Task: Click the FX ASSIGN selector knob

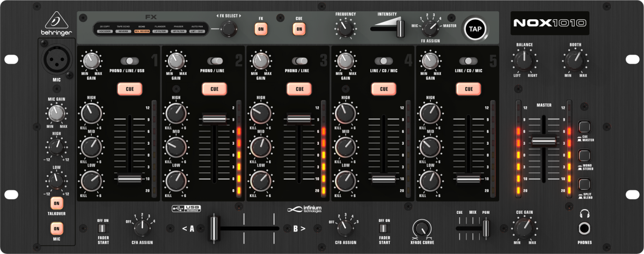Action: click(429, 27)
